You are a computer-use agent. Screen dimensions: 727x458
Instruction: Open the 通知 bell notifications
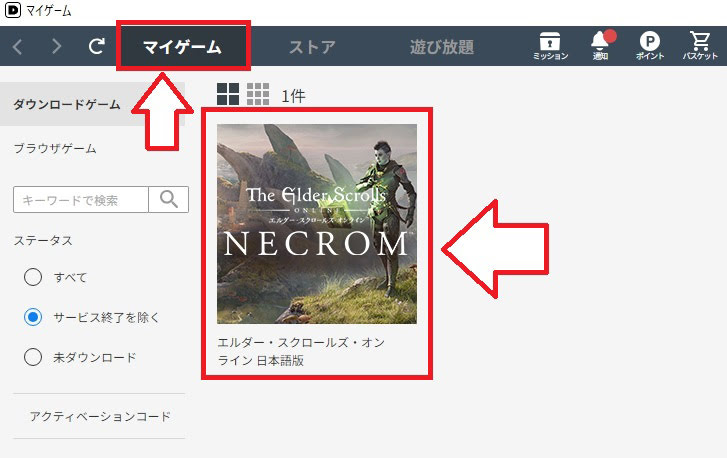click(600, 46)
